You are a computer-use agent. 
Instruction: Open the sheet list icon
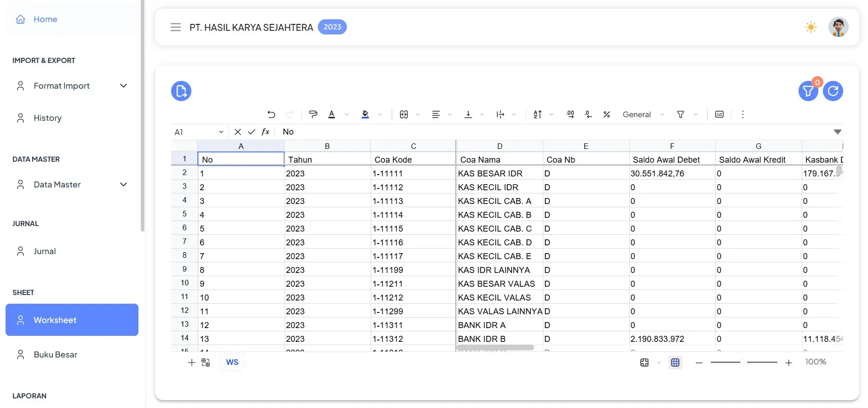coord(206,363)
